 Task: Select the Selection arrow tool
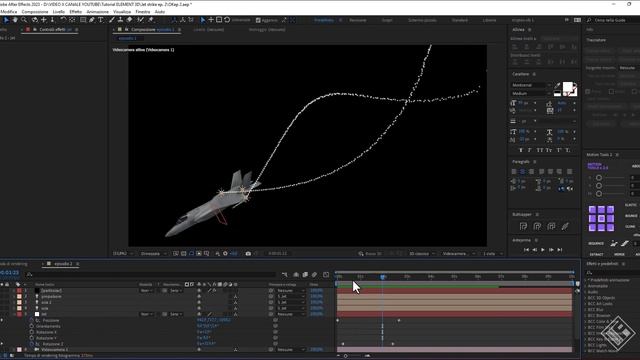(6, 20)
